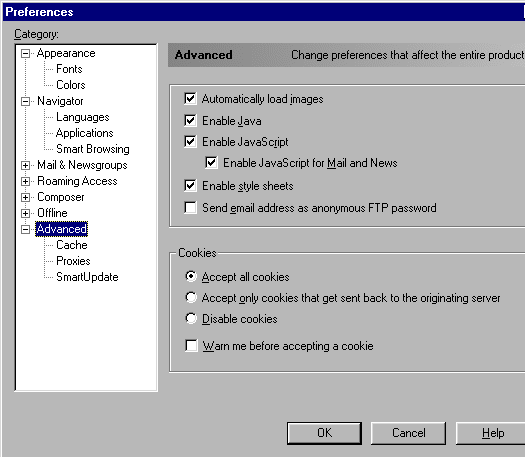Click the Cancel button

pyautogui.click(x=408, y=433)
